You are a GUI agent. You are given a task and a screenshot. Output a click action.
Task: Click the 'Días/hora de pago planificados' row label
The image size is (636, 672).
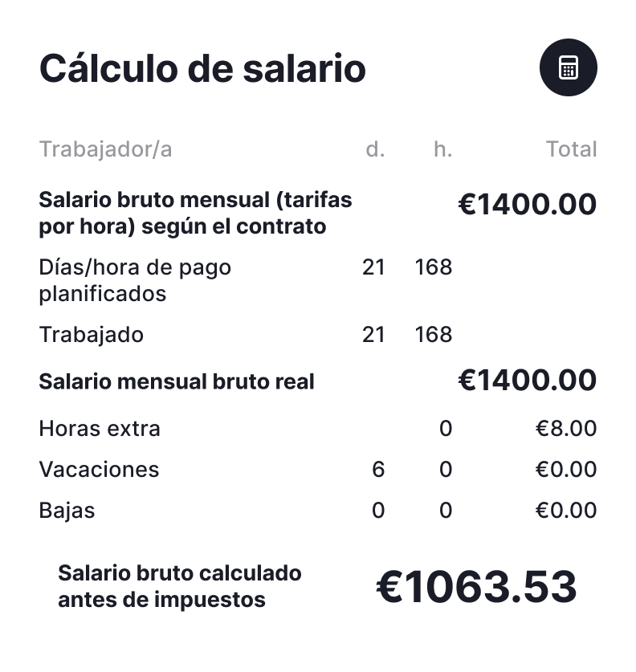(x=135, y=280)
